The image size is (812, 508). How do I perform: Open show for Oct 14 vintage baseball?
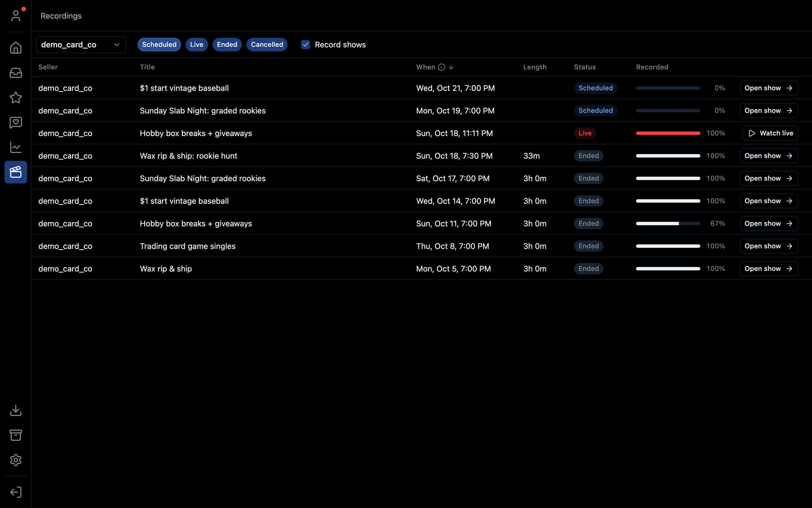coord(769,201)
